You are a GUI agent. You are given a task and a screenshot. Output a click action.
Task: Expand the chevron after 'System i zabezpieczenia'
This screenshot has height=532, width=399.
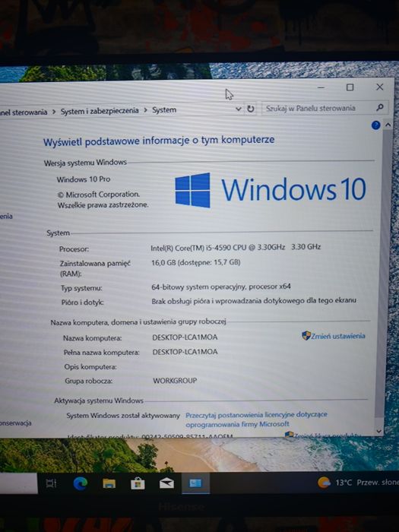(145, 110)
